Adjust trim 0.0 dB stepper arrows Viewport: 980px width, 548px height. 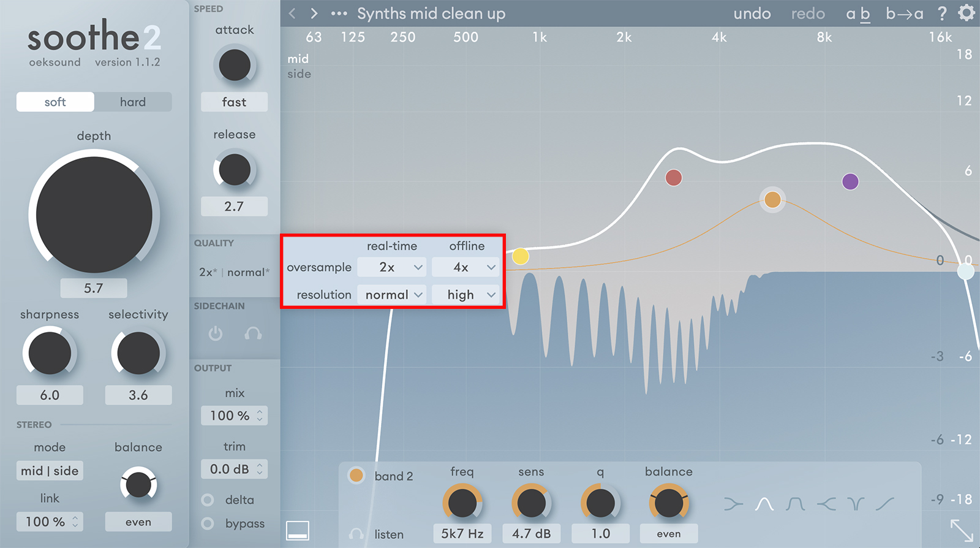tap(260, 469)
